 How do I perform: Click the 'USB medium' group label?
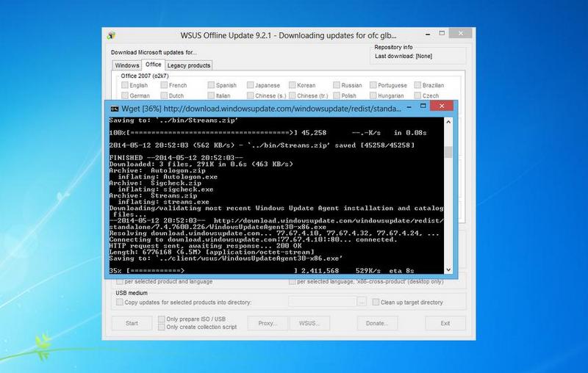132,293
